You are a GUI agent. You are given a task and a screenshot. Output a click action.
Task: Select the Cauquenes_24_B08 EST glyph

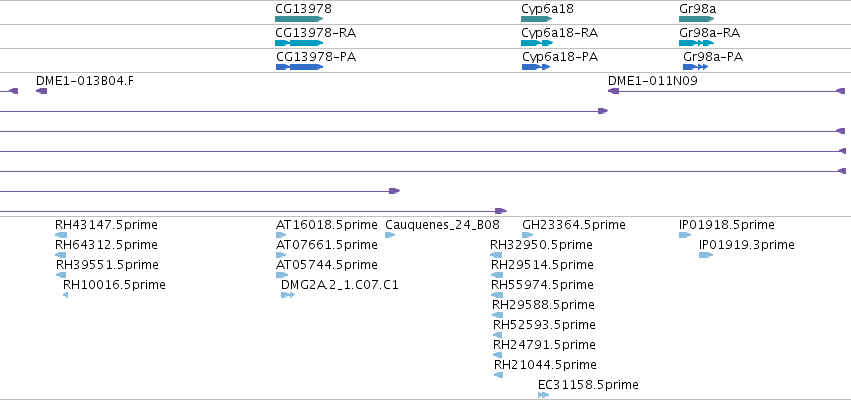[x=390, y=235]
